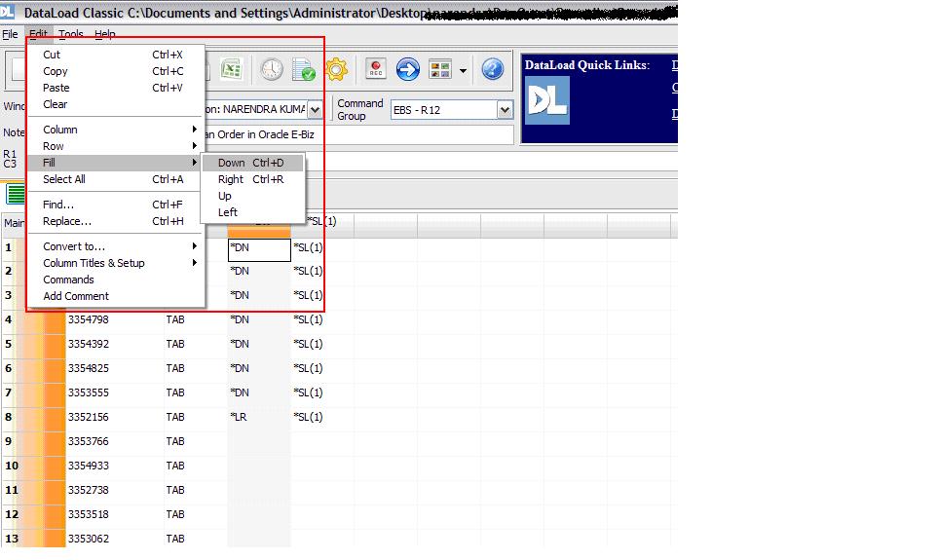Choose Select All in the Edit menu
Screen dimensions: 937x560
coord(116,179)
